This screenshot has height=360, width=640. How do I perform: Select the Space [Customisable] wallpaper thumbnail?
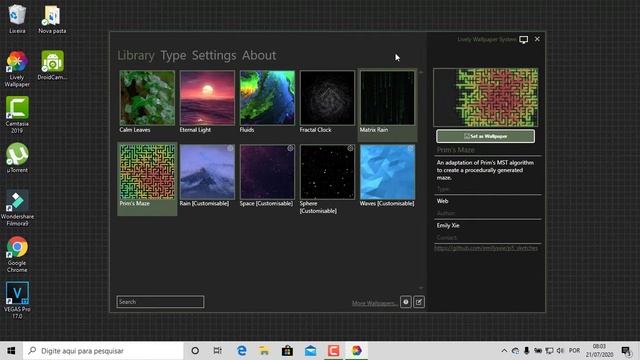[267, 172]
